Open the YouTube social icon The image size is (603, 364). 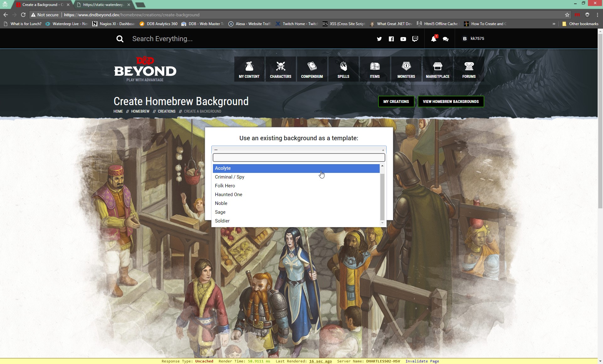[x=403, y=39]
